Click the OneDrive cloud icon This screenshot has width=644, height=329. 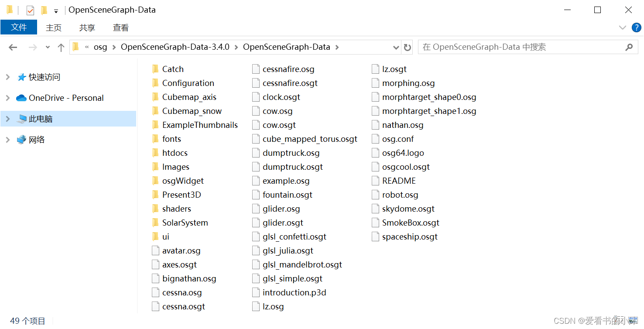[21, 98]
